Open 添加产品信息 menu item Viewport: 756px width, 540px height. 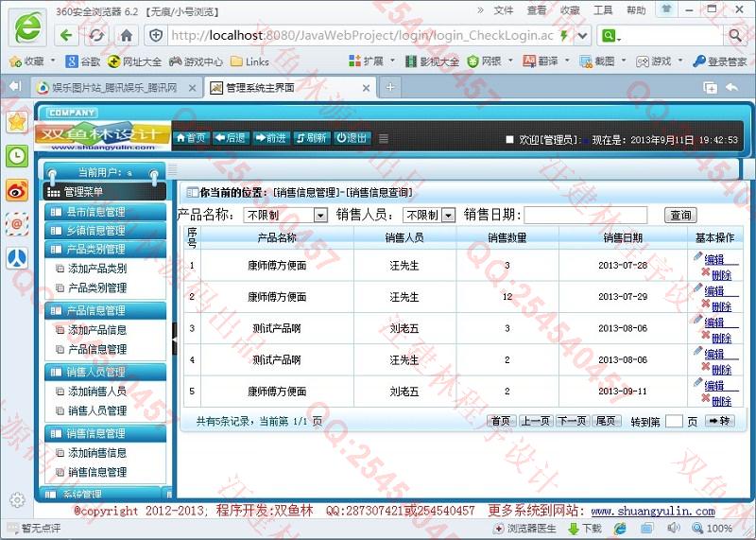tap(97, 330)
